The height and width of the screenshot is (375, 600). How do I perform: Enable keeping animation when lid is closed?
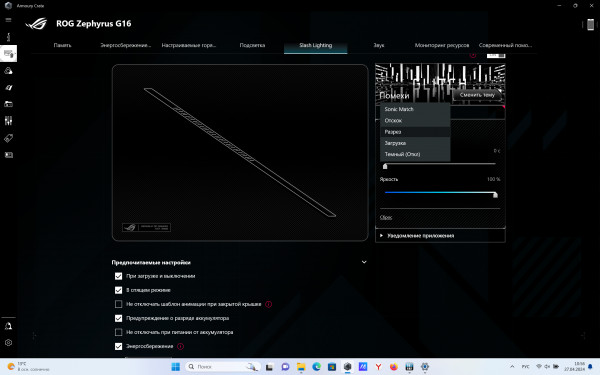119,304
